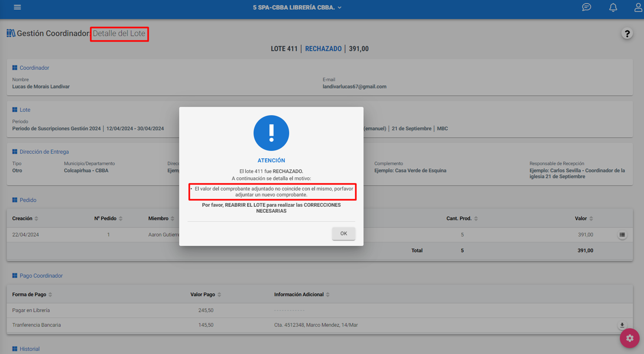The image size is (644, 354).
Task: Click Periodo de Suscripciones Gestión 2024 text
Action: pyautogui.click(x=57, y=129)
